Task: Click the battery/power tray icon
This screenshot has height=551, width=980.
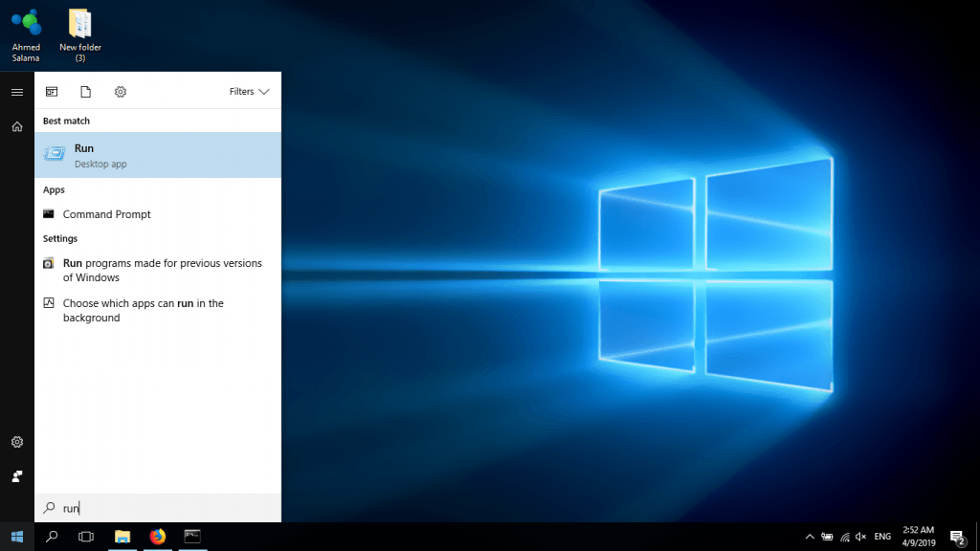Action: (827, 537)
